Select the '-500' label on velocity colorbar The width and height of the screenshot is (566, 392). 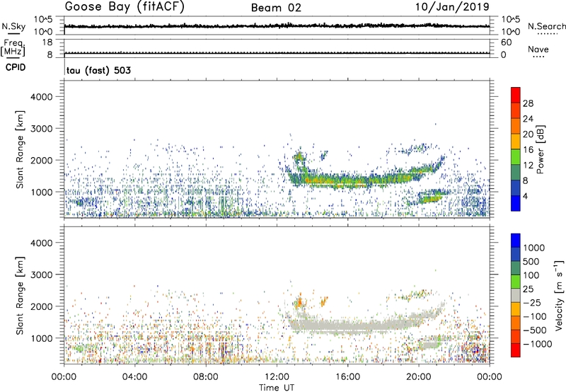pyautogui.click(x=535, y=330)
